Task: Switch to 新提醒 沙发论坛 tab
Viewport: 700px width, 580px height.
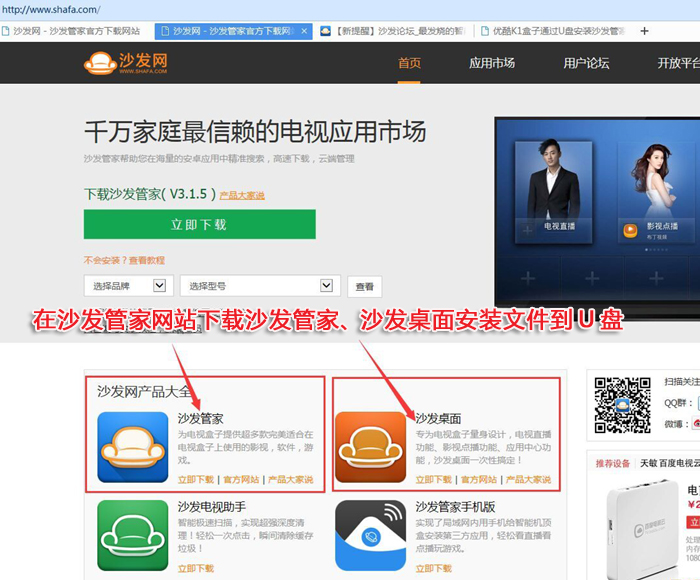Action: (393, 31)
